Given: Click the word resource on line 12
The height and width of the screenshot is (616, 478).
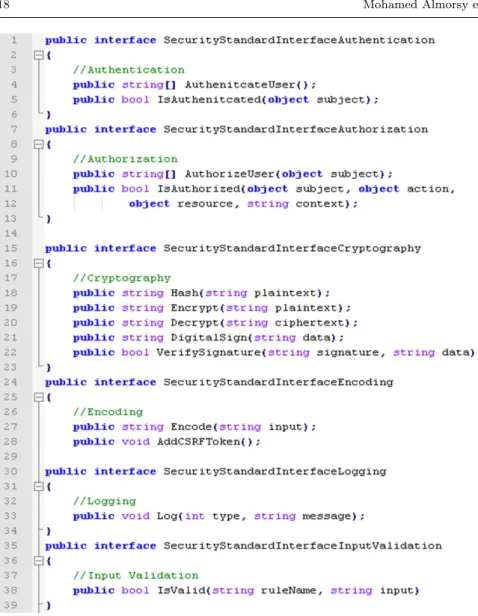Looking at the screenshot, I should click(x=205, y=204).
